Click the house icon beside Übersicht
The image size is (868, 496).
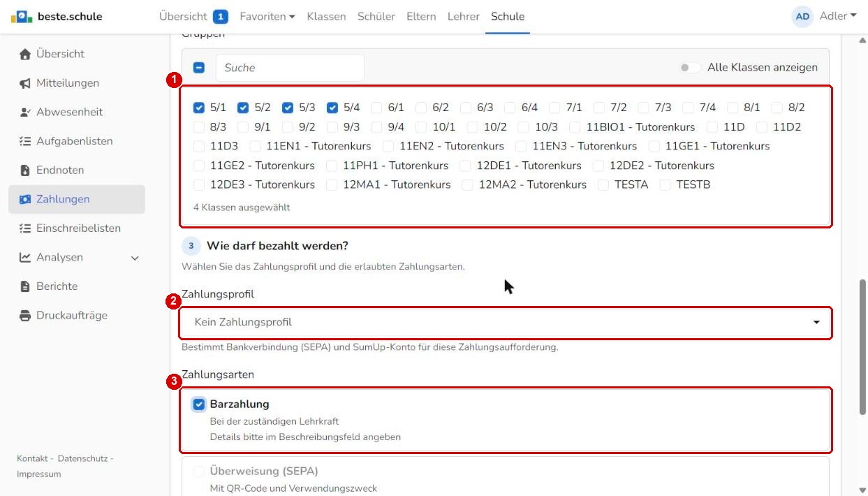point(25,54)
